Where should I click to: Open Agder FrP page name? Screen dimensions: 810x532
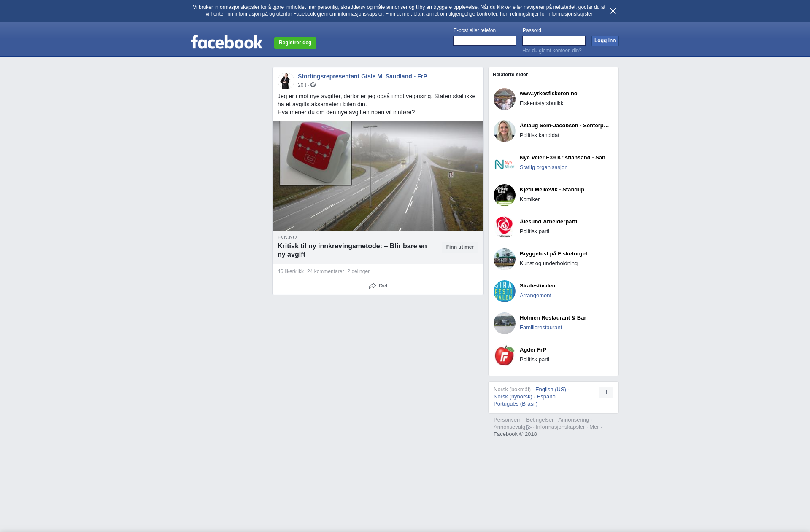coord(533,350)
